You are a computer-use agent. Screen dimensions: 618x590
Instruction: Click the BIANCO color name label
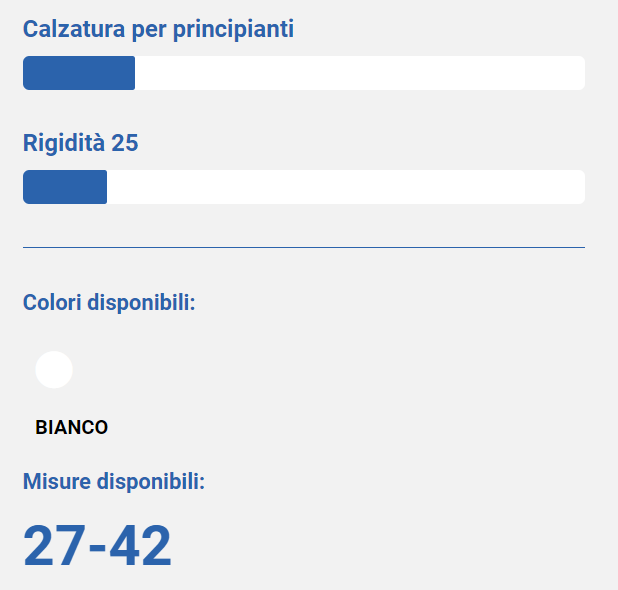71,427
